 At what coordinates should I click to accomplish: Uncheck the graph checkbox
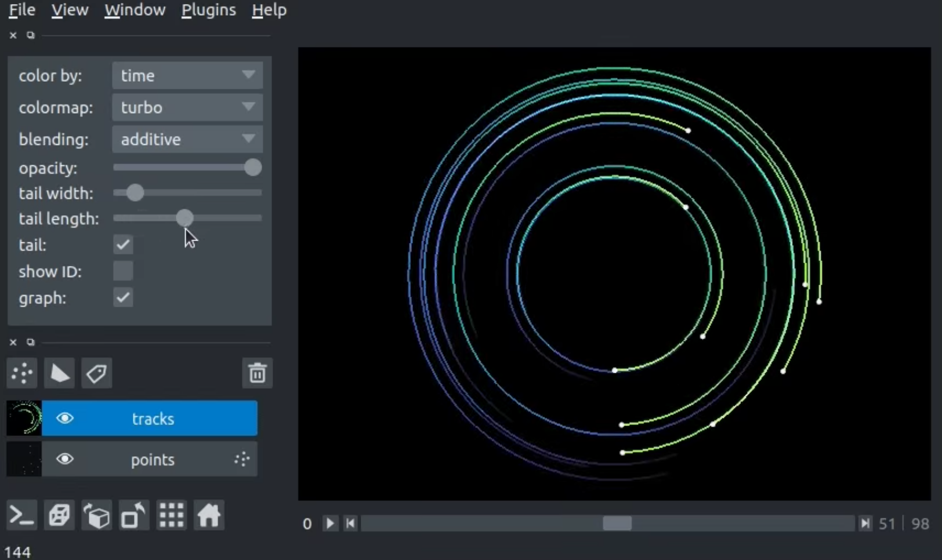(123, 297)
